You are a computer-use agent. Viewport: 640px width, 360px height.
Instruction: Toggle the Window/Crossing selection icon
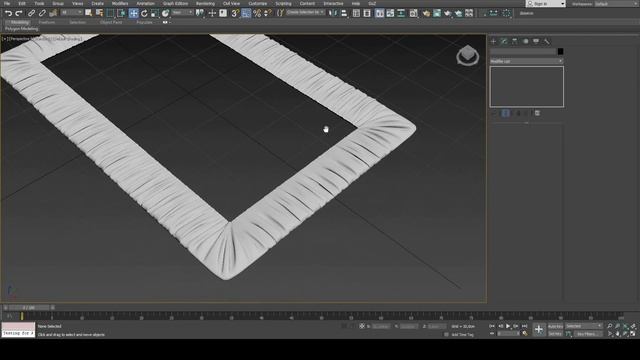(121, 13)
